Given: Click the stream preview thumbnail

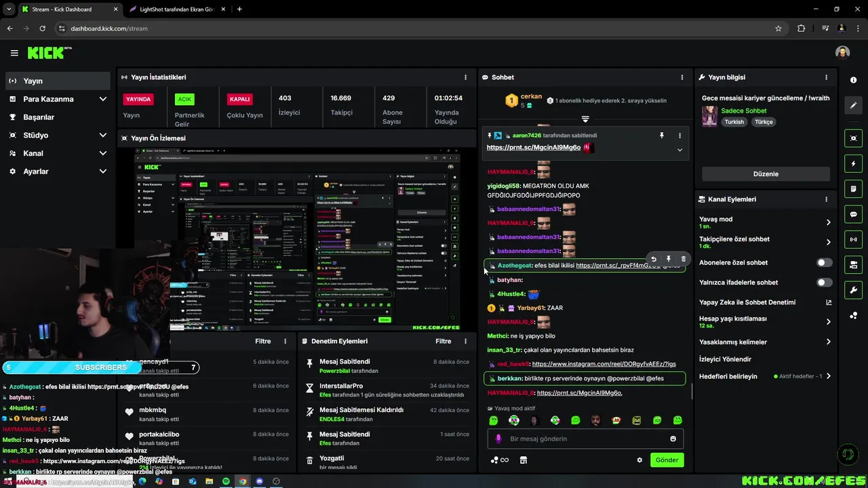Looking at the screenshot, I should [297, 239].
